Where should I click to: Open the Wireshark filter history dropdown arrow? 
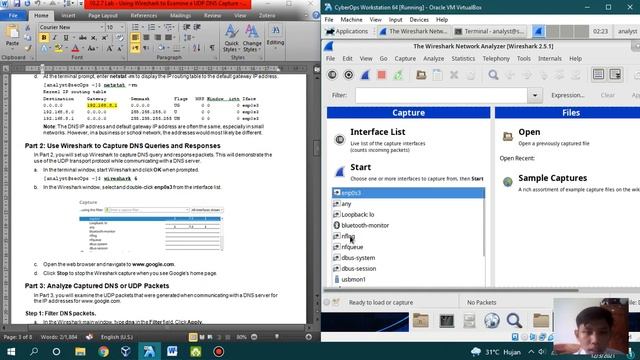click(535, 96)
